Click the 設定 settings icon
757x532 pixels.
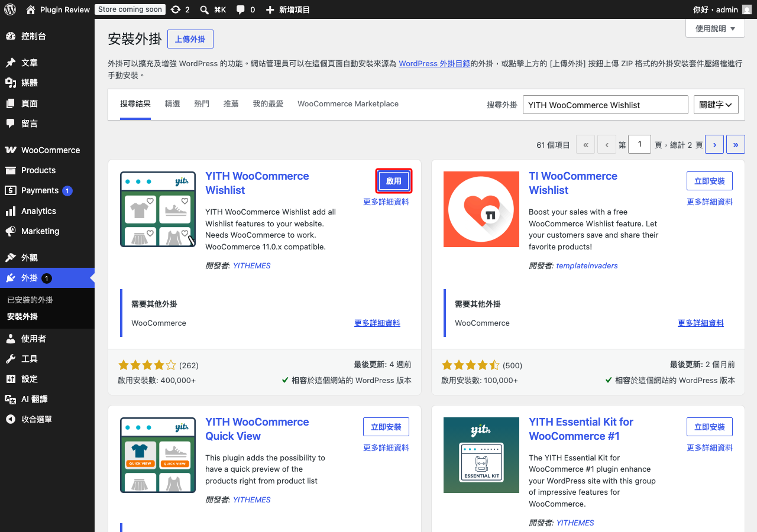coord(11,379)
